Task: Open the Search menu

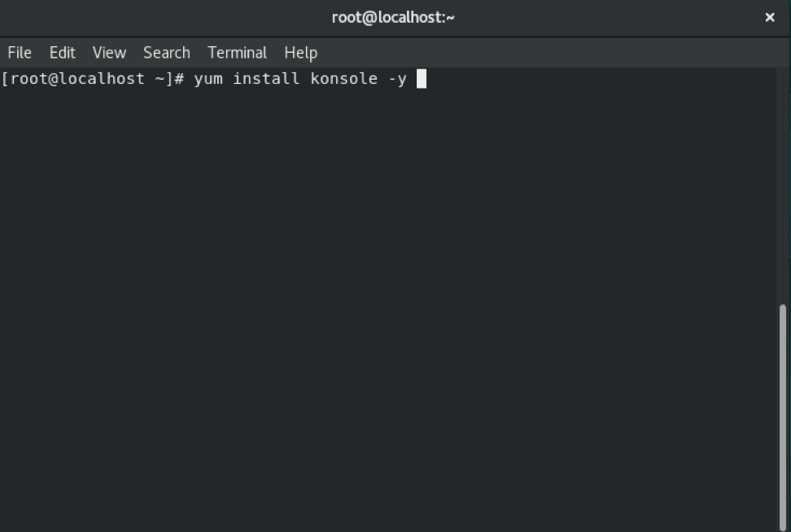Action: [166, 53]
